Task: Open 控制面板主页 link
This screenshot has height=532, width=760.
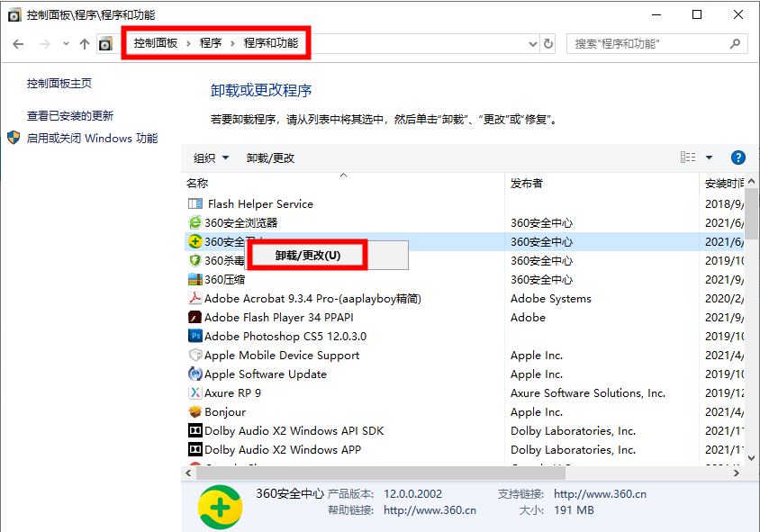Action: pos(59,84)
